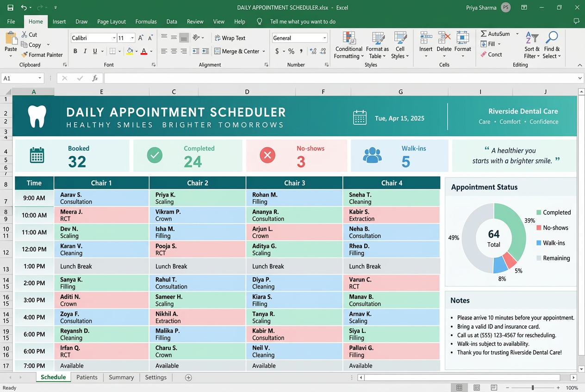This screenshot has height=392, width=585.
Task: Collapse the ribbon with the chevron
Action: 580,65
